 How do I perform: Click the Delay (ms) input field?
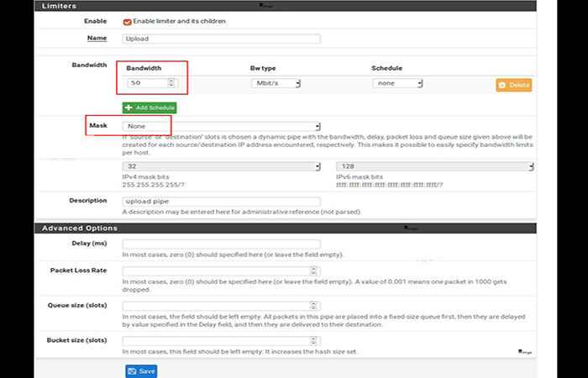(221, 244)
